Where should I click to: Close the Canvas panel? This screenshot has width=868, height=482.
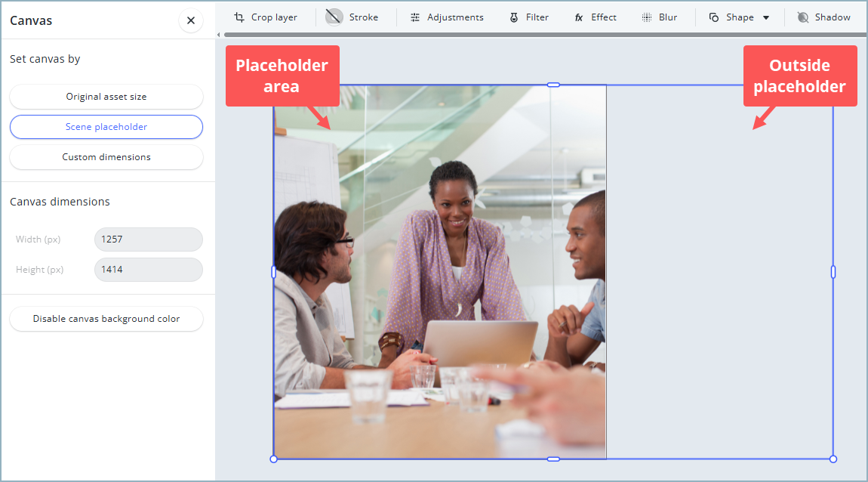(x=190, y=20)
